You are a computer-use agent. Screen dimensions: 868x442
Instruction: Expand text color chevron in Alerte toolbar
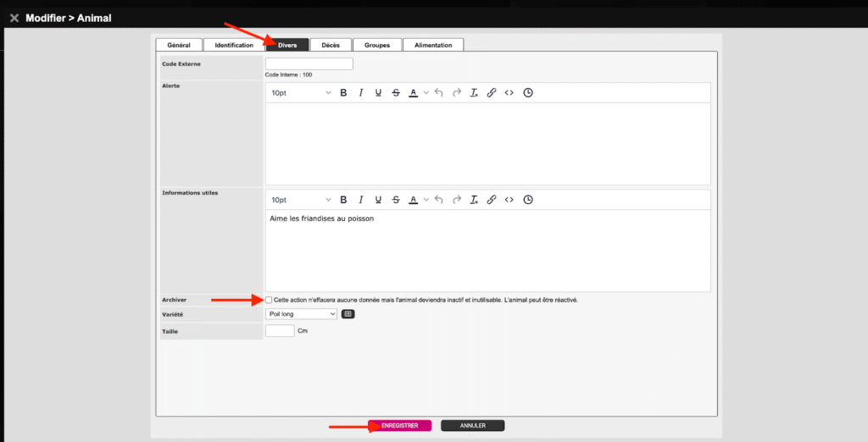pos(426,92)
